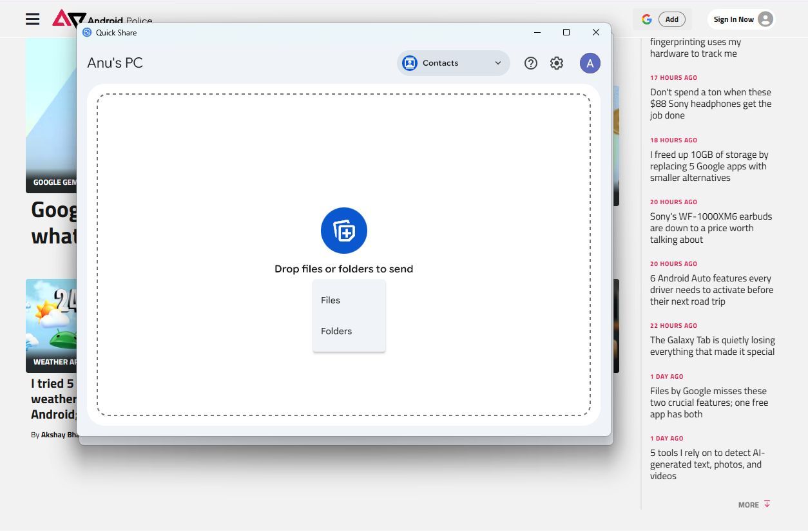Click the Android Police logo

[x=102, y=18]
